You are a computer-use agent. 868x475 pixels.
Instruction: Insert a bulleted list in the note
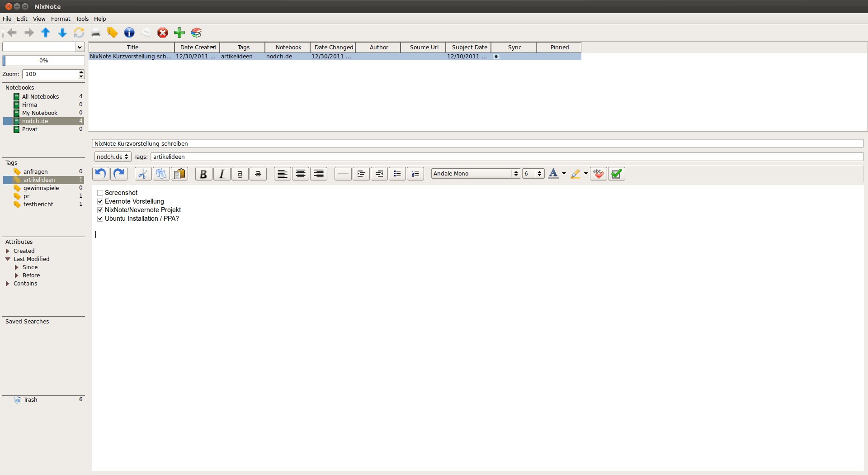point(397,174)
